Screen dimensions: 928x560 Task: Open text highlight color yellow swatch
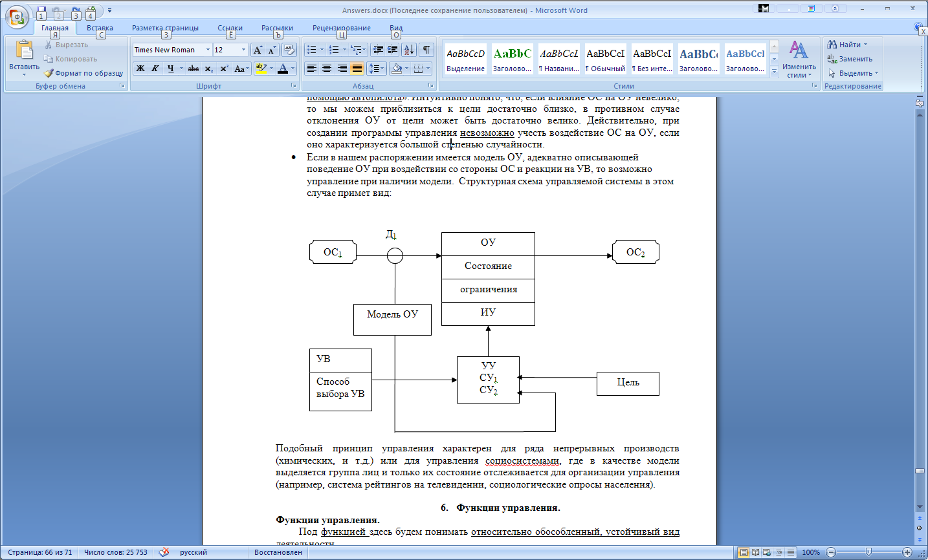pos(261,69)
